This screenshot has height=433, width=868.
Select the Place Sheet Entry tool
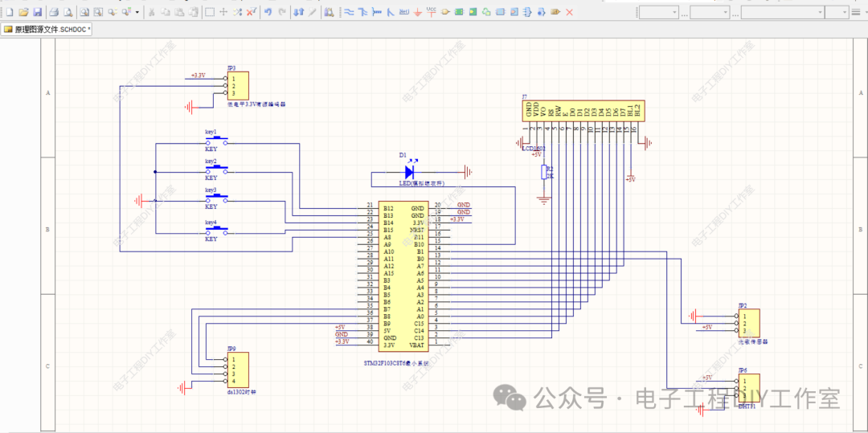[473, 11]
